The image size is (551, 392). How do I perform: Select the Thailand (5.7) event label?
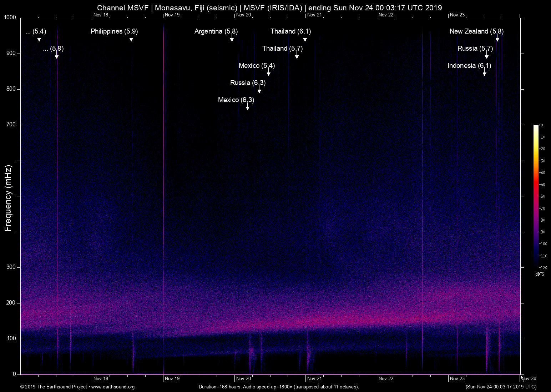282,49
